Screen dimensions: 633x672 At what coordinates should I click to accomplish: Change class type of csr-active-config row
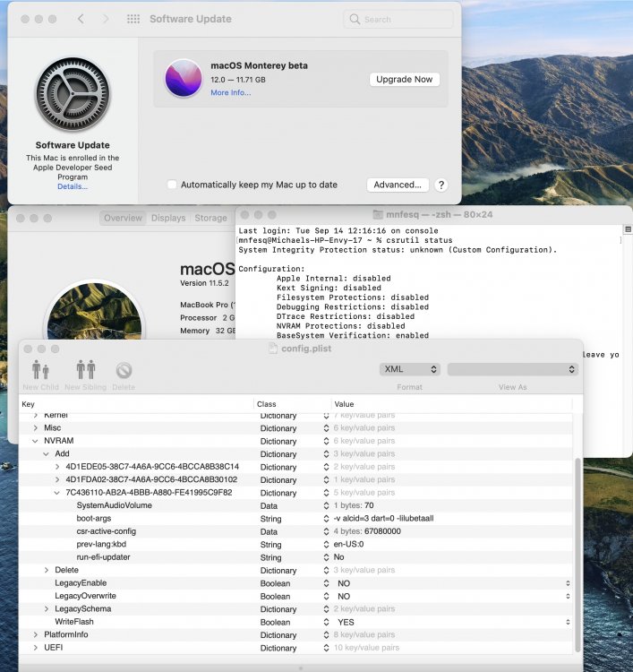(x=327, y=531)
